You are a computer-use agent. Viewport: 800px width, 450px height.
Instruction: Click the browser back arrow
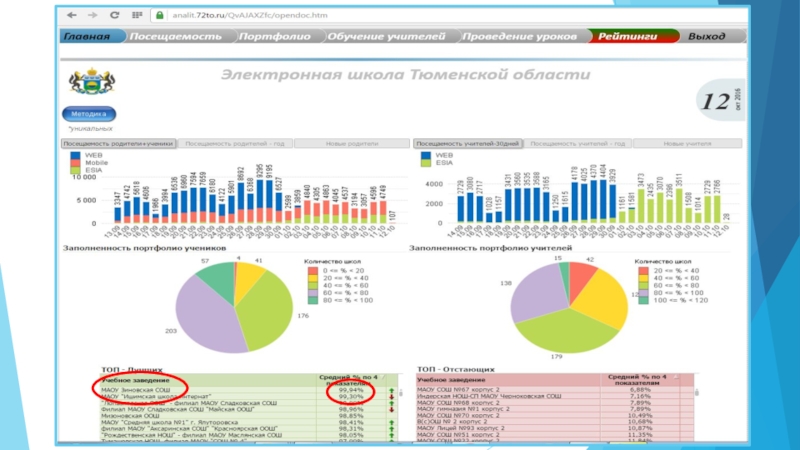point(72,16)
